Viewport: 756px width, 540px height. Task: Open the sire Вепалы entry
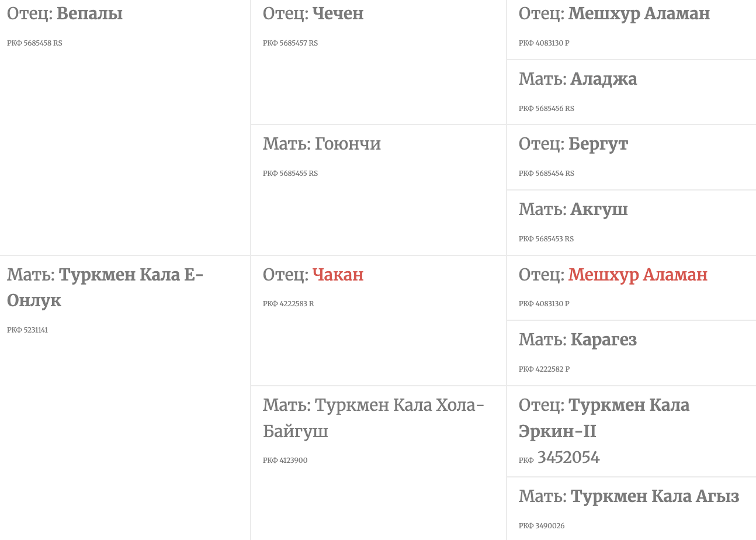point(89,13)
